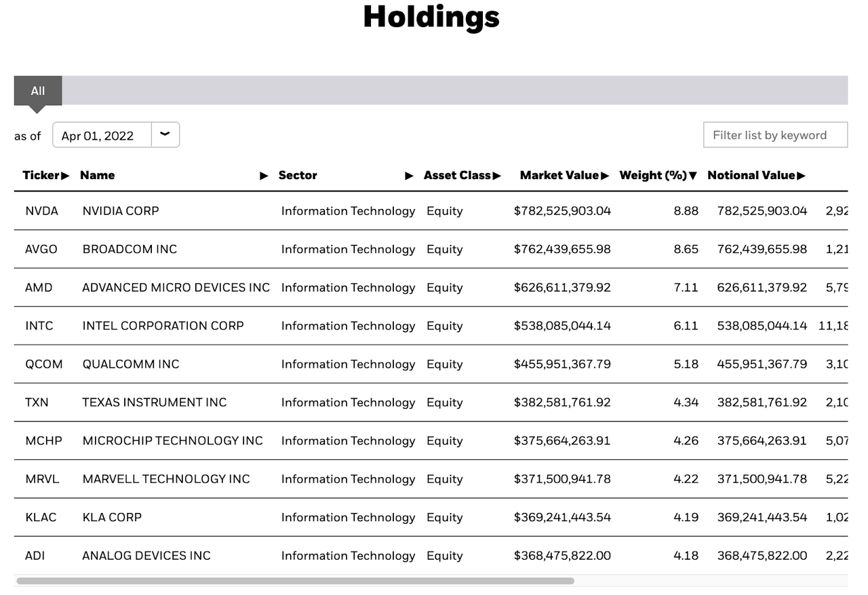Select the MRVL ticker cell
This screenshot has height=595, width=868.
click(43, 479)
